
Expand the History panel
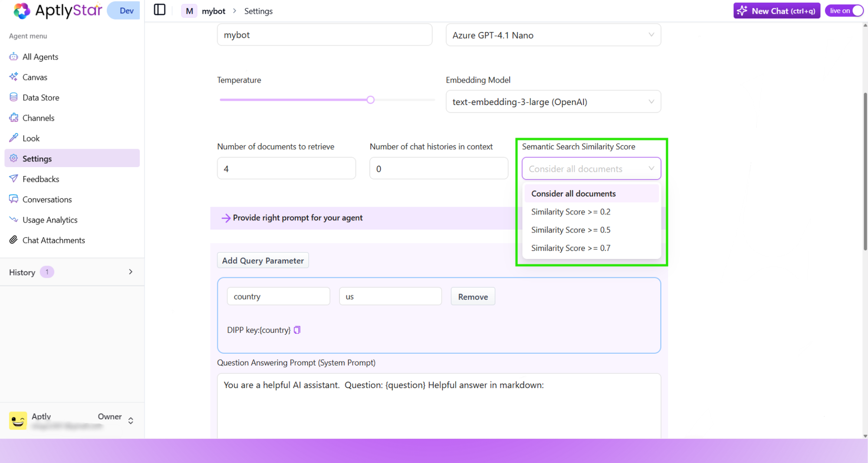[x=130, y=271]
